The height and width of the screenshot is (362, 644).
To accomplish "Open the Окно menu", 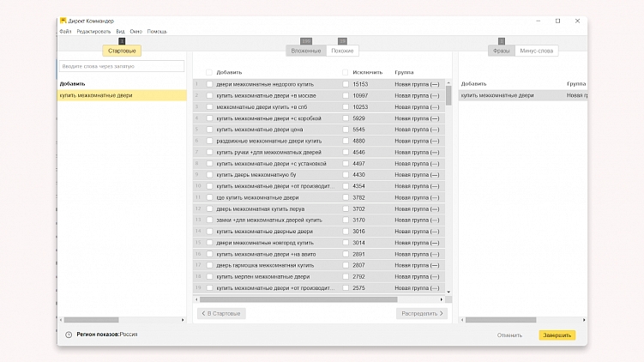I will [136, 32].
